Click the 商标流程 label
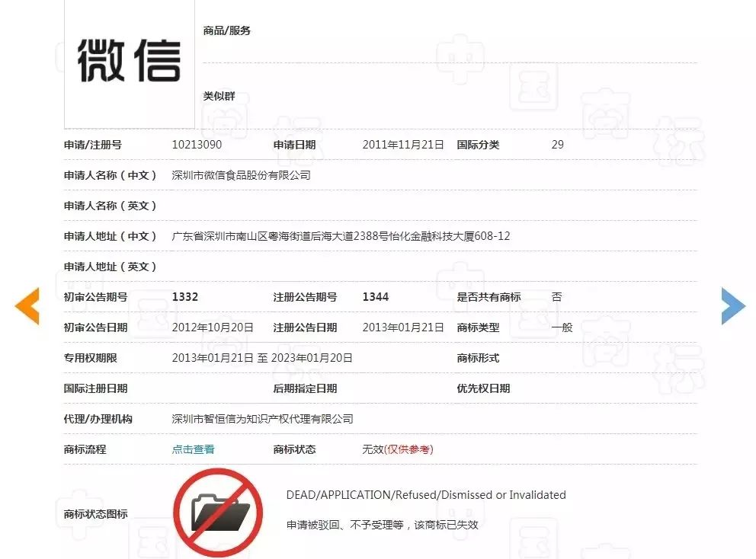This screenshot has width=756, height=559. tap(85, 449)
